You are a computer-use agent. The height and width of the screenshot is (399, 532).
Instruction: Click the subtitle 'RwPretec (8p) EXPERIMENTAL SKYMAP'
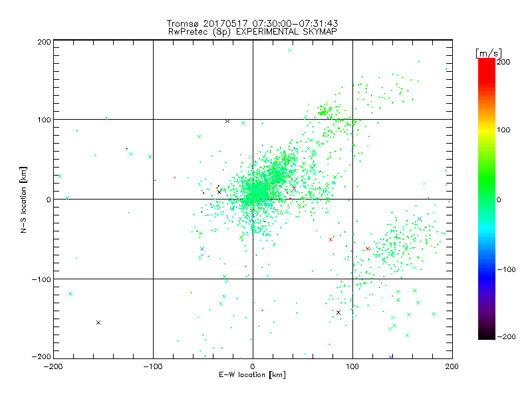pos(253,32)
